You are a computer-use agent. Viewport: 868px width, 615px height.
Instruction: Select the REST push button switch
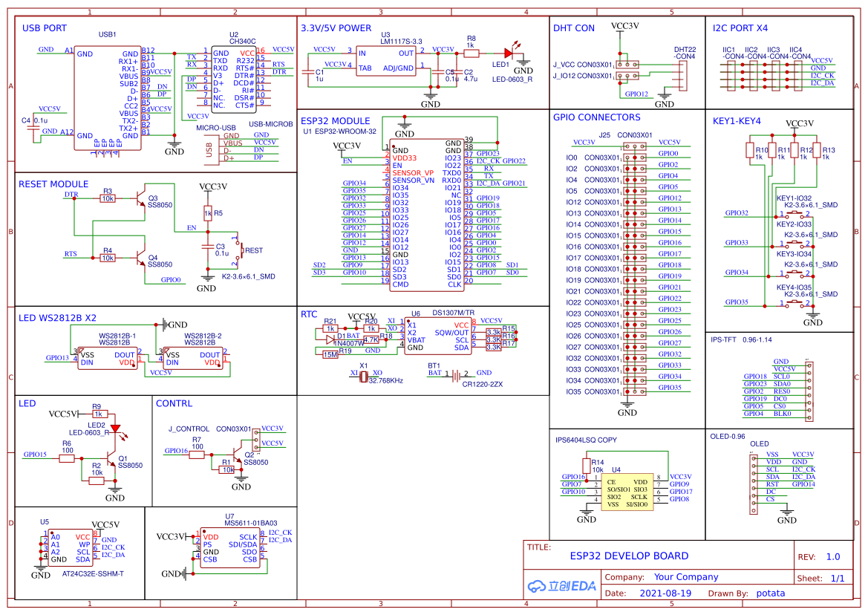coord(238,251)
